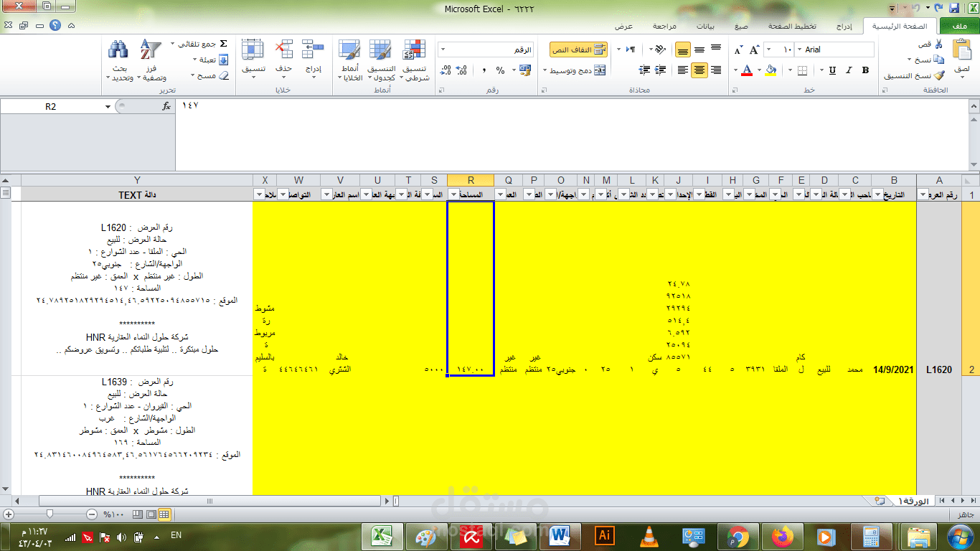Open VLC media player from the taskbar
This screenshot has width=980, height=551.
pyautogui.click(x=648, y=537)
